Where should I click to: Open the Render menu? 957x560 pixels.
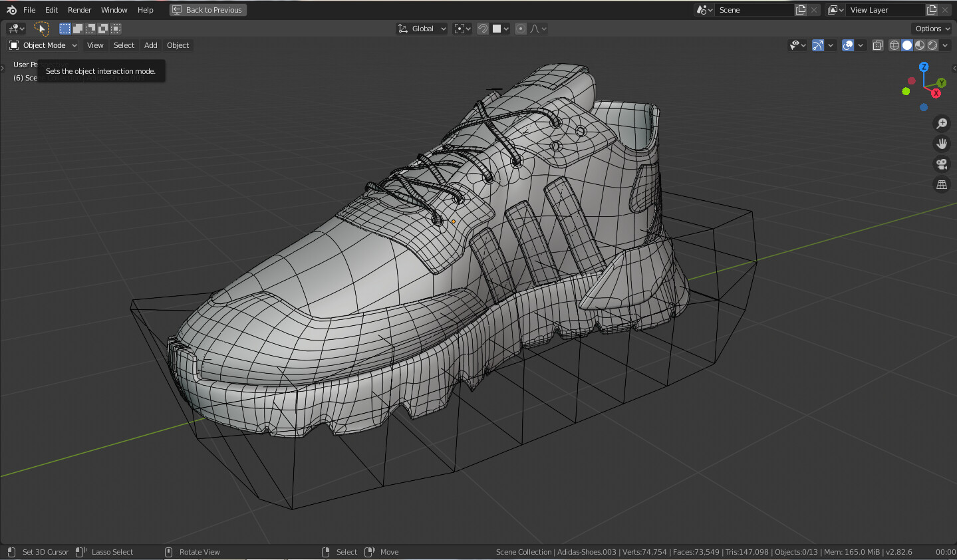(79, 10)
